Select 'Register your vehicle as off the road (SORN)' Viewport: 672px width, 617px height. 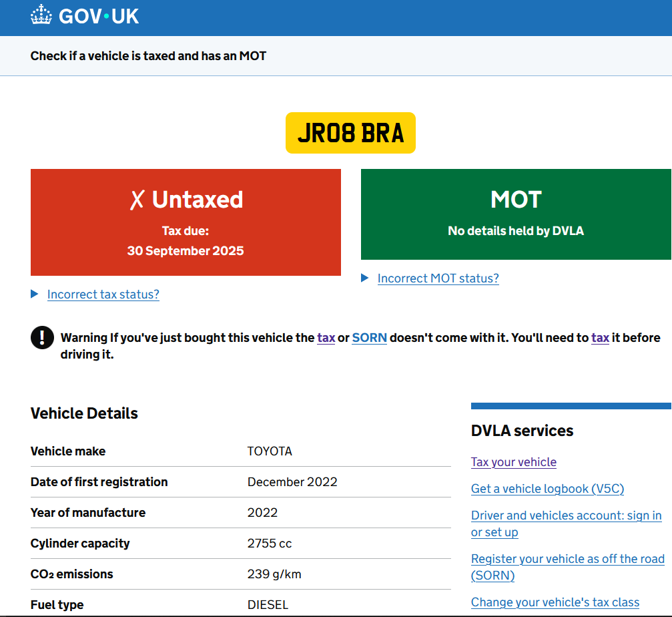click(567, 559)
